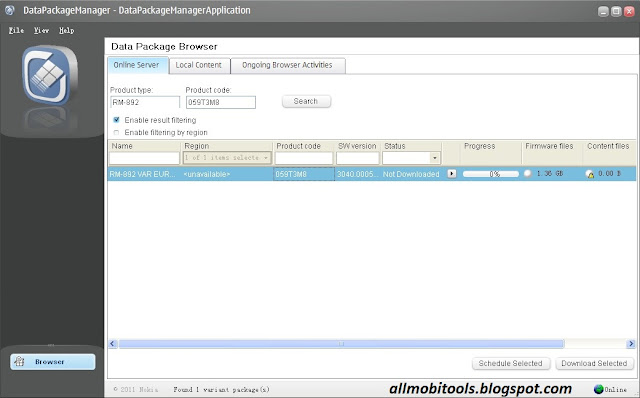Click the Browser building icon in sidebar
The height and width of the screenshot is (398, 640).
coord(19,361)
